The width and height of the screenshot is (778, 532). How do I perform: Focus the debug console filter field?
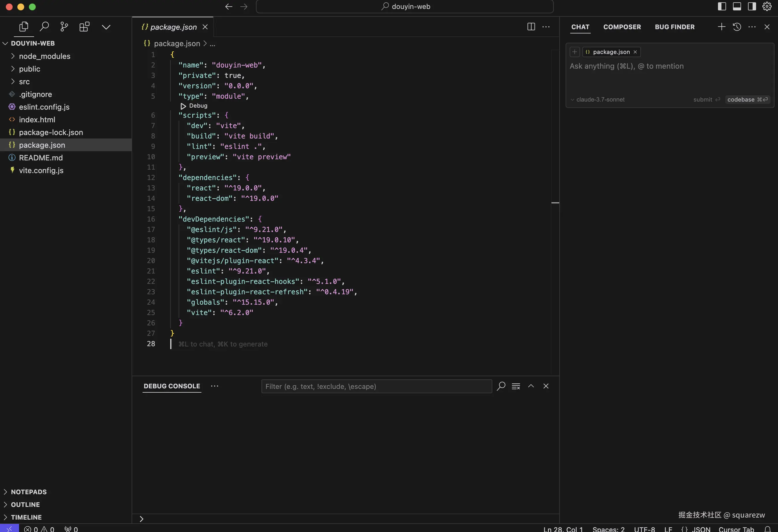pos(376,387)
